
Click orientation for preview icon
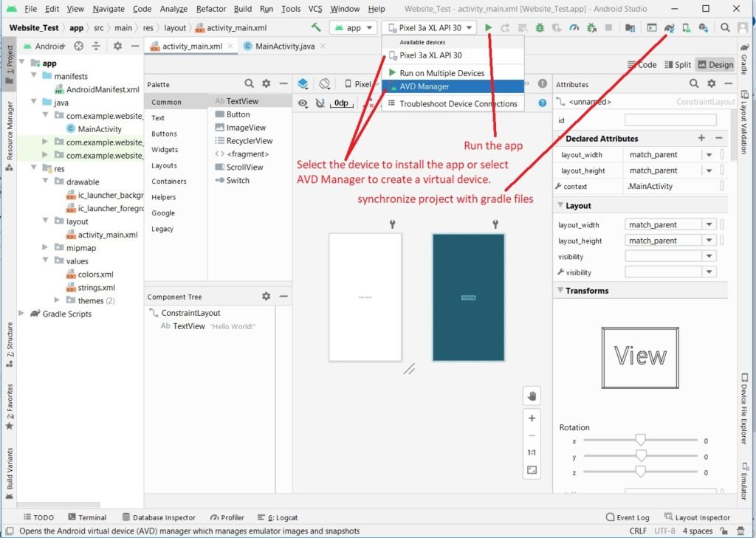click(x=325, y=84)
